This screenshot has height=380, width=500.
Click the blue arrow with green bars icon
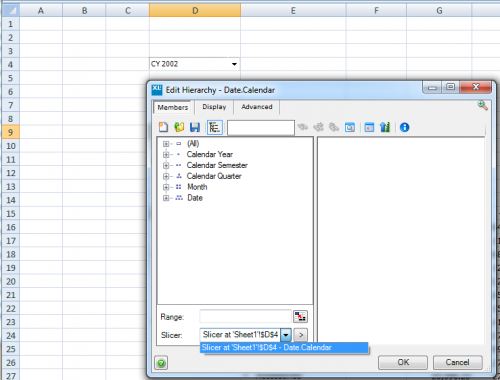pyautogui.click(x=385, y=127)
